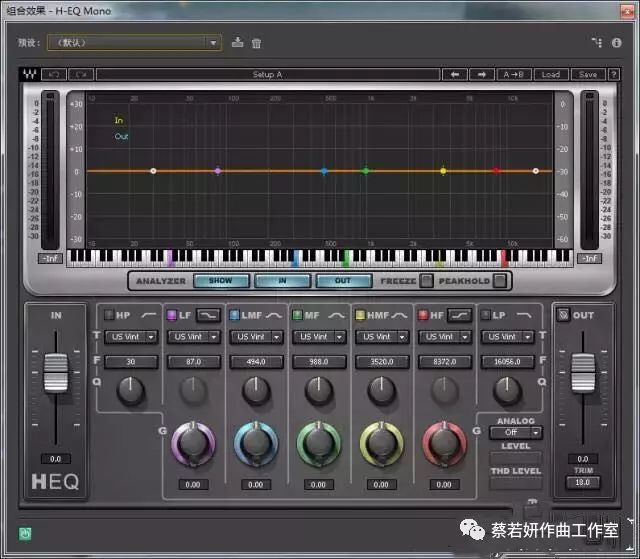Redo the plugin change
Screen dimensions: 640x559
[82, 75]
